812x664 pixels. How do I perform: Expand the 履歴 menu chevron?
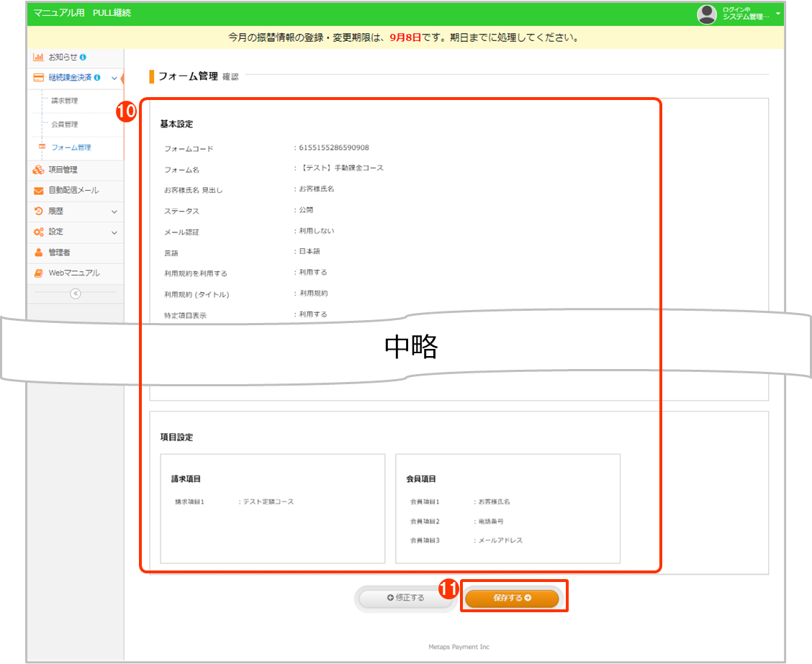[114, 212]
